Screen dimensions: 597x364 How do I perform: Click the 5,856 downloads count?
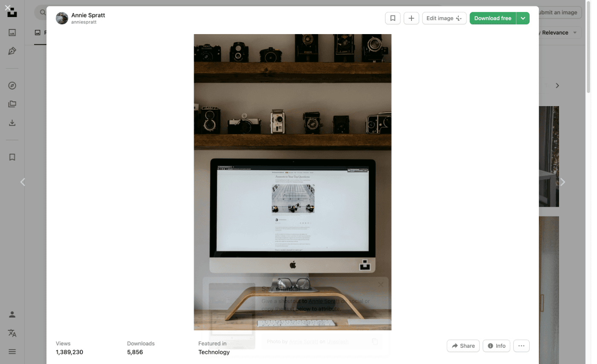click(135, 352)
